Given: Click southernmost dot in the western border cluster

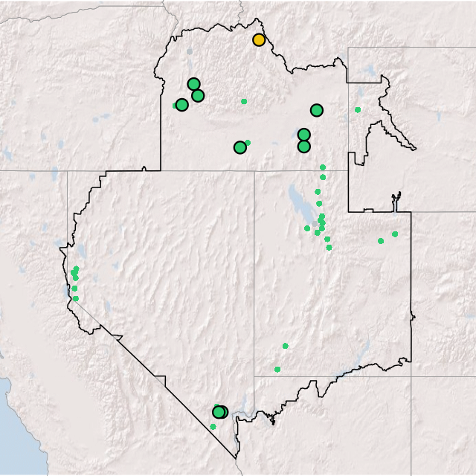Looking at the screenshot, I should tap(75, 298).
